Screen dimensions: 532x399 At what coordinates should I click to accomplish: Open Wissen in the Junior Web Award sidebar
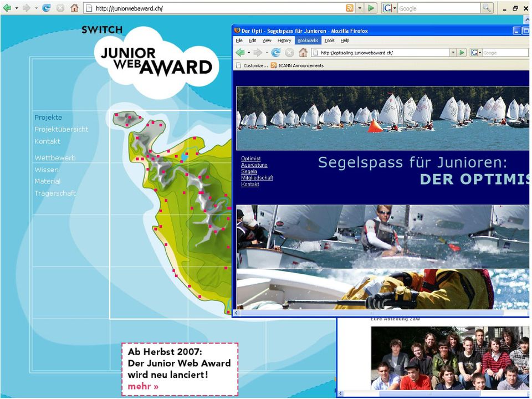point(47,170)
